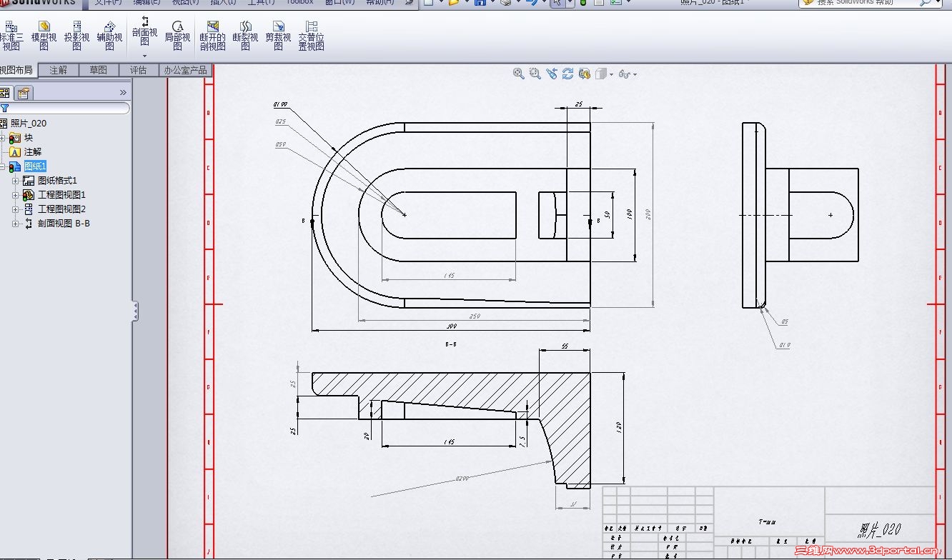
Task: Click the Previous View icon
Action: coord(551,74)
